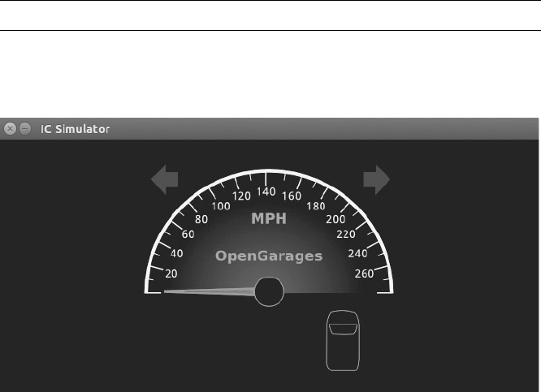Minimize the IC Simulator window
Viewport: 541px width, 392px height.
(x=25, y=128)
